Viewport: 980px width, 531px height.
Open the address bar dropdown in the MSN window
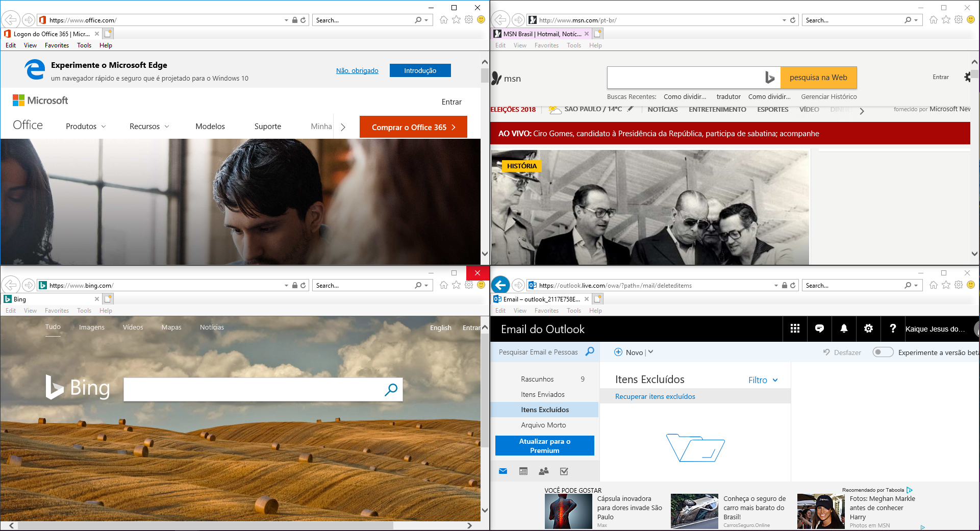784,20
